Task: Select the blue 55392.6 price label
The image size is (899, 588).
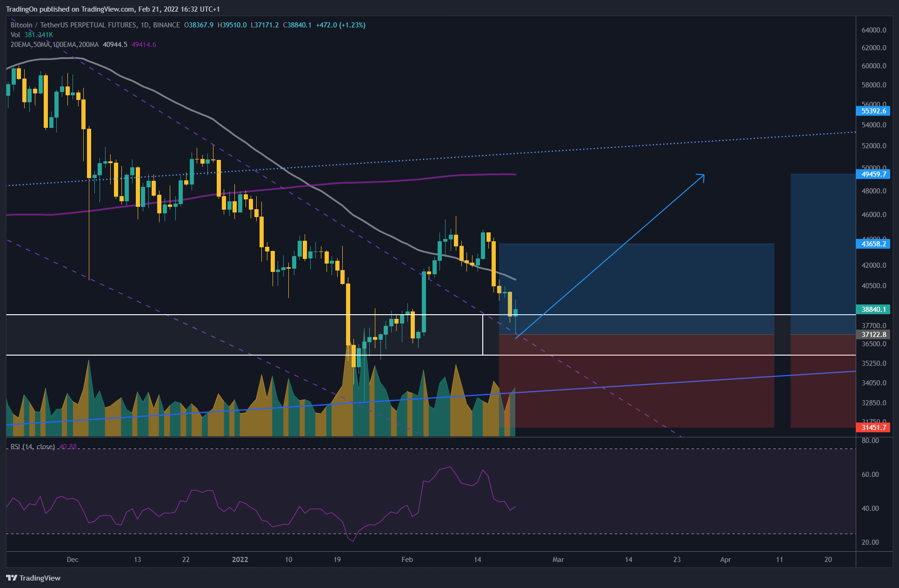Action: point(873,111)
